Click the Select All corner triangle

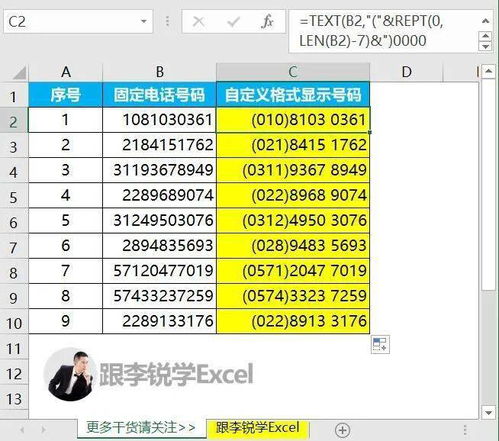(x=19, y=72)
